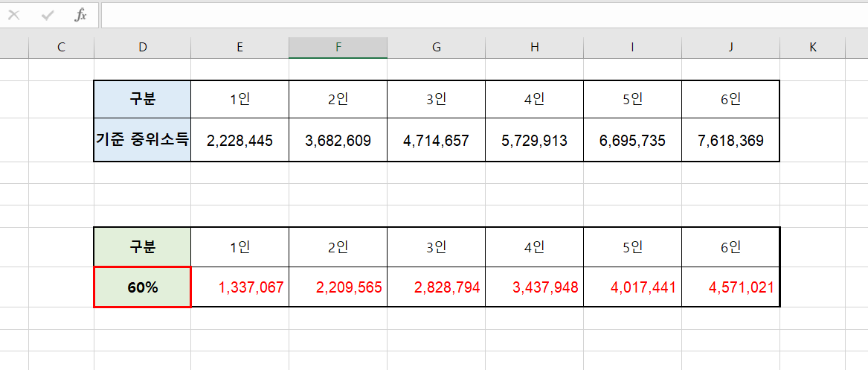The image size is (868, 370).
Task: Select the 6인 cell in bottom table
Action: (x=730, y=247)
